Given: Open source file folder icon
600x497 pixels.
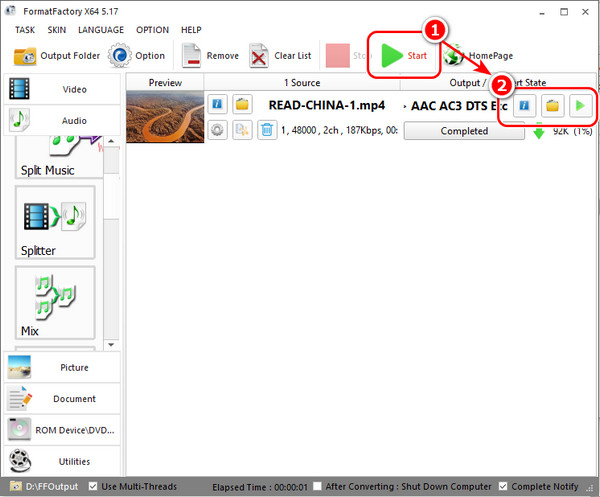Looking at the screenshot, I should [x=242, y=104].
